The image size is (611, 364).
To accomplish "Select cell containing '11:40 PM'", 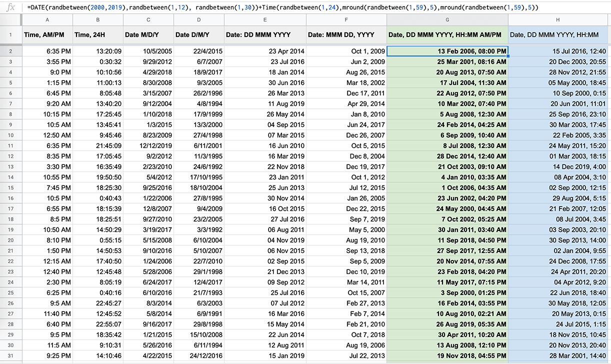I will point(47,313).
